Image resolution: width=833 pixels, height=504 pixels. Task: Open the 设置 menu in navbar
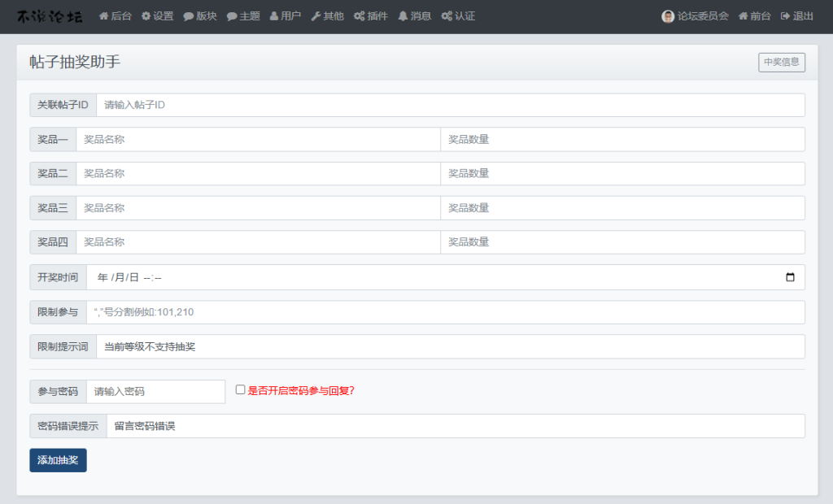(x=145, y=15)
